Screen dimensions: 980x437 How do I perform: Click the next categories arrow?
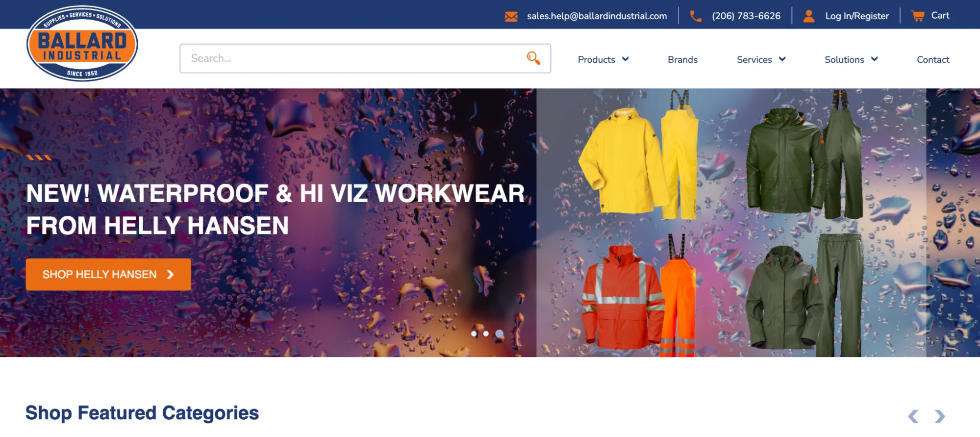point(939,416)
